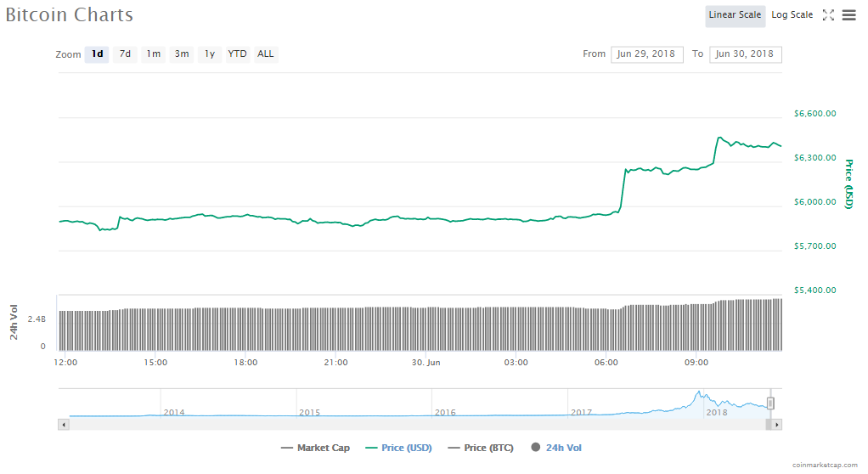
Task: Open the chart hamburger menu
Action: point(848,15)
